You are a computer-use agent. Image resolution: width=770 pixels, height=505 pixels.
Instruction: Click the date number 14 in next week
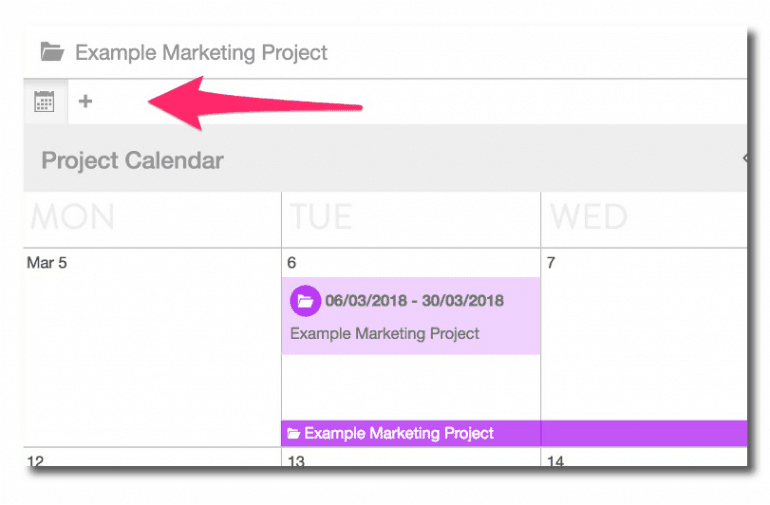[x=555, y=462]
